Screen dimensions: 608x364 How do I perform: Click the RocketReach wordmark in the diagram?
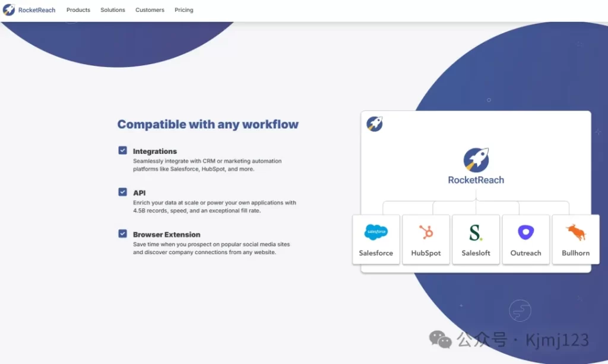tap(476, 180)
